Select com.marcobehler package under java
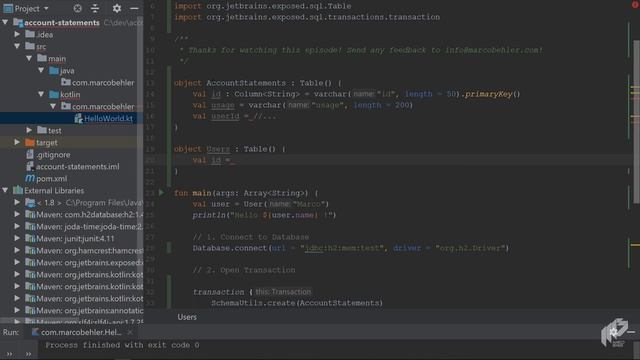This screenshot has height=360, width=640. click(103, 82)
